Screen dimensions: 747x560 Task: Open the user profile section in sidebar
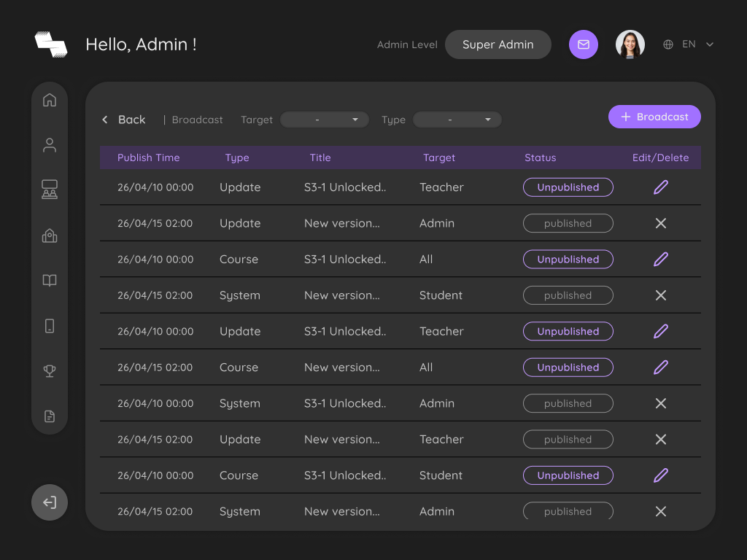(50, 145)
